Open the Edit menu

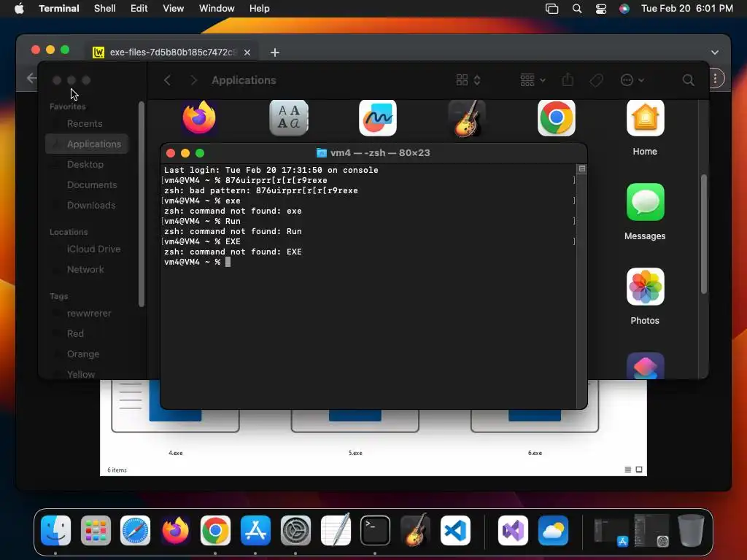tap(139, 9)
